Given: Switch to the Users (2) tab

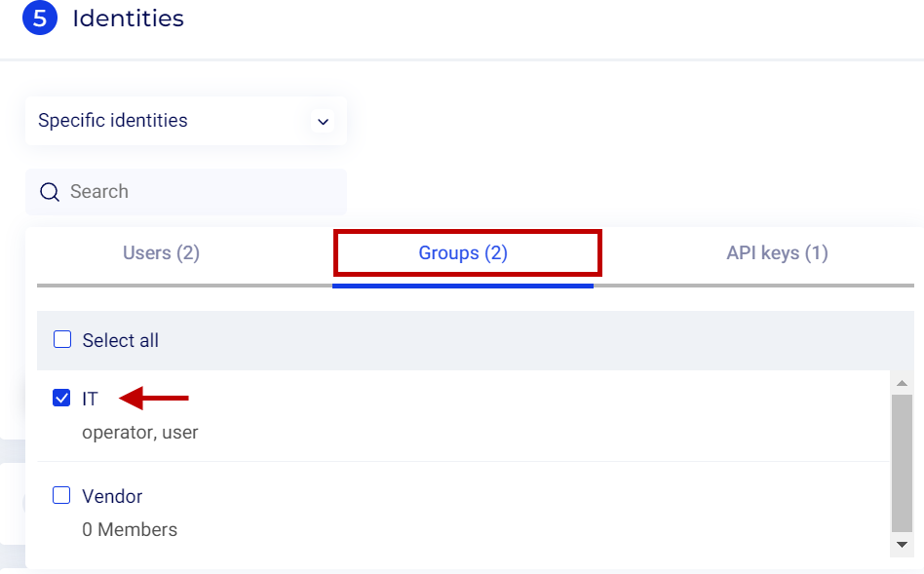Looking at the screenshot, I should point(161,253).
